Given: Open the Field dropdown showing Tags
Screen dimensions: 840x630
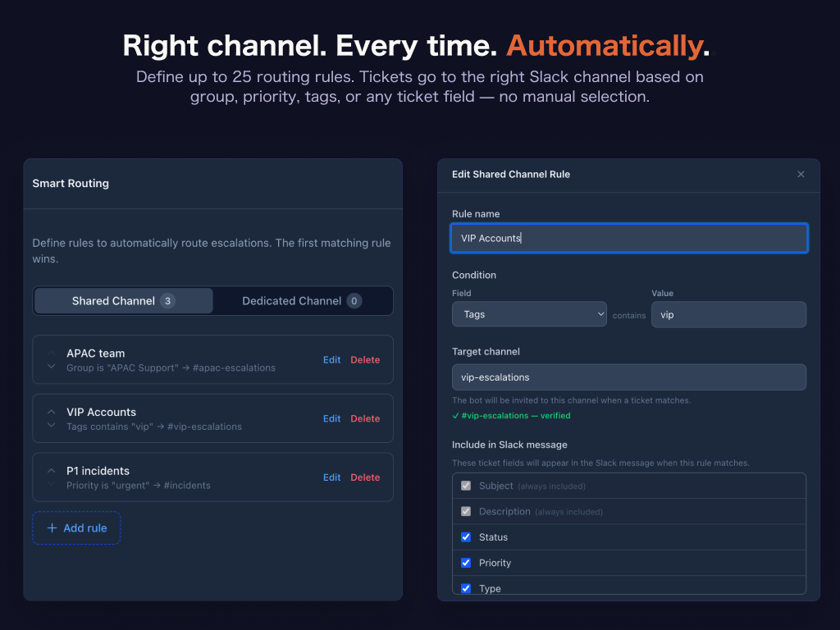Looking at the screenshot, I should tap(529, 314).
